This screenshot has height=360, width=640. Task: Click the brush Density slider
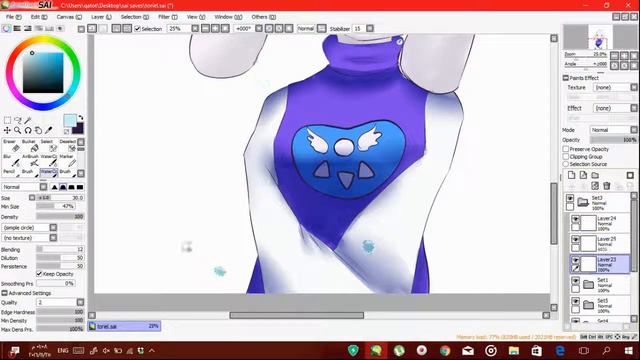coord(60,217)
